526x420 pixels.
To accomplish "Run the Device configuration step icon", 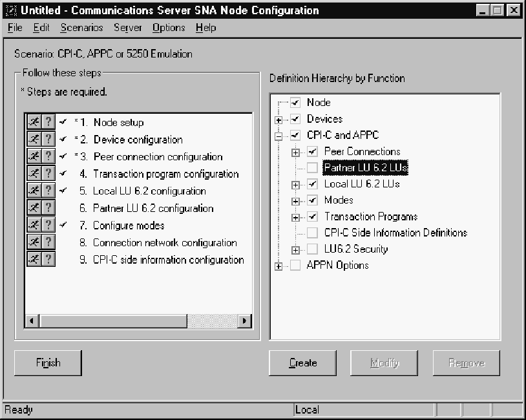I will 34,139.
